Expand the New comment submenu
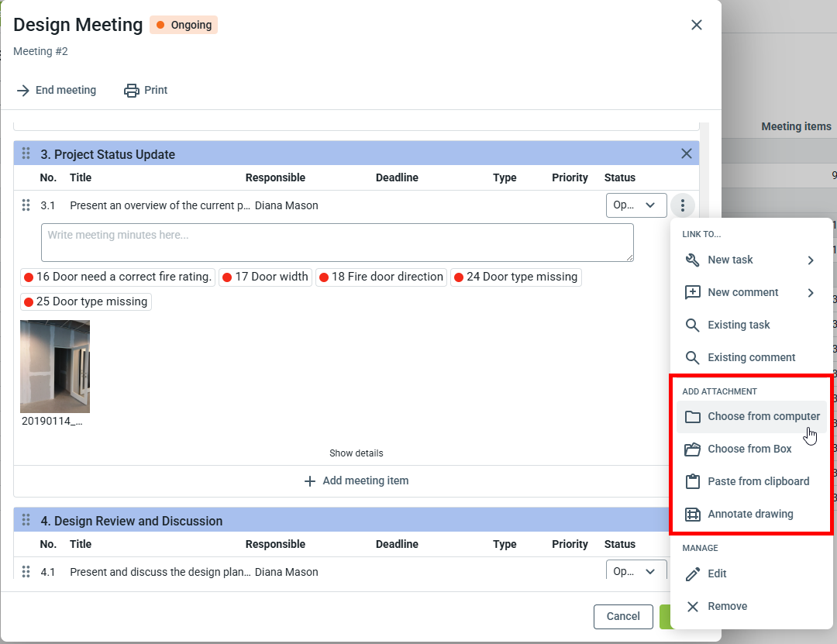The width and height of the screenshot is (837, 644). click(x=811, y=293)
